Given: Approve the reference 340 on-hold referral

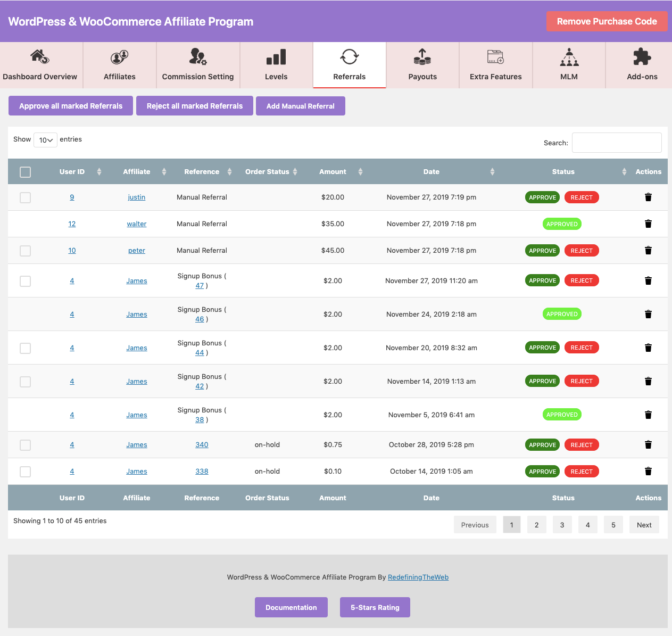Looking at the screenshot, I should [x=542, y=445].
